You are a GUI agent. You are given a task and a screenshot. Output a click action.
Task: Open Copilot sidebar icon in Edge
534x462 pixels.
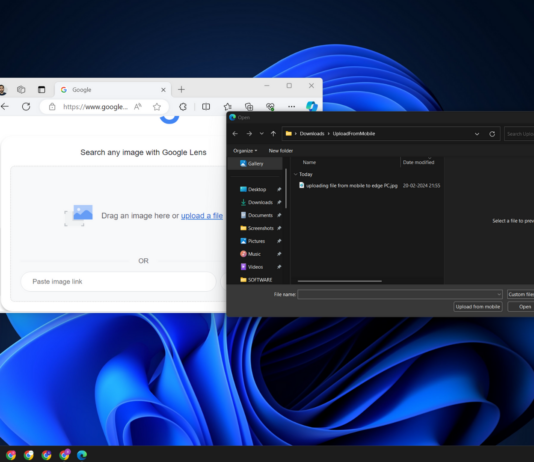pos(312,106)
